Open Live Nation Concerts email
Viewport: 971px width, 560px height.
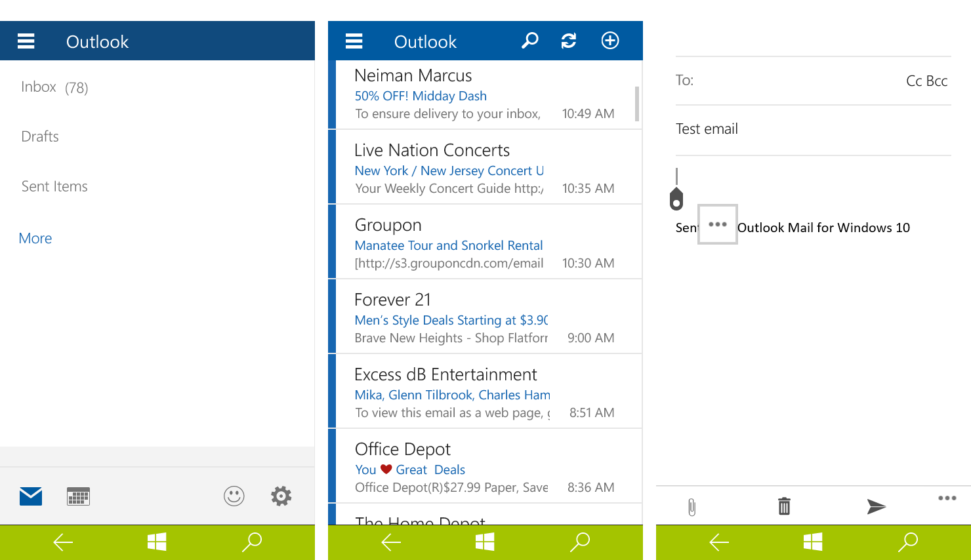click(485, 167)
